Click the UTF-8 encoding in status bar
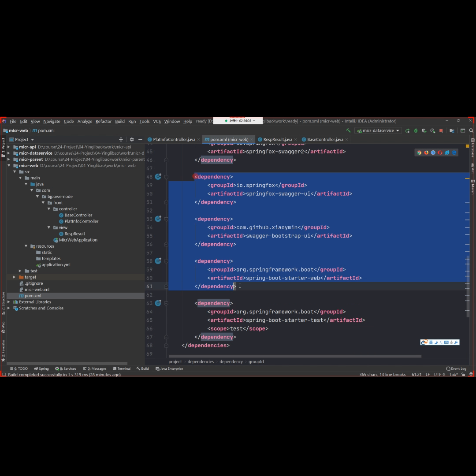476x476 pixels. 439,375
